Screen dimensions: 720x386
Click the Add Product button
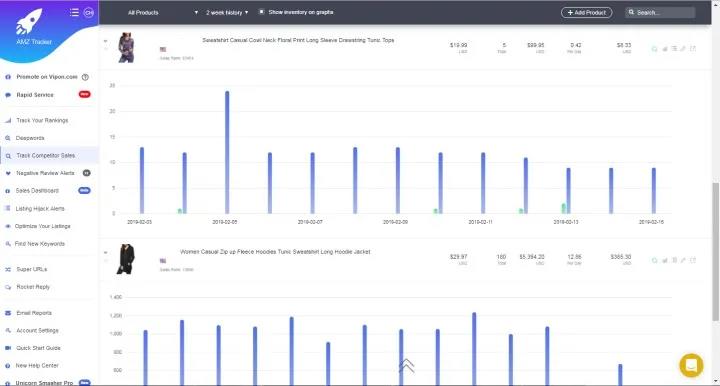click(x=586, y=12)
